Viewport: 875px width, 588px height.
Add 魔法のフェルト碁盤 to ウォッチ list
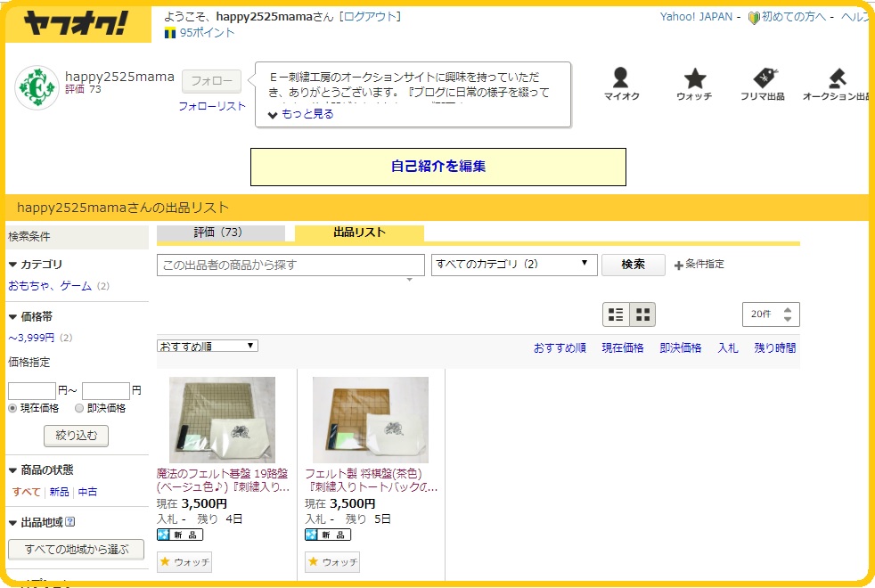184,562
